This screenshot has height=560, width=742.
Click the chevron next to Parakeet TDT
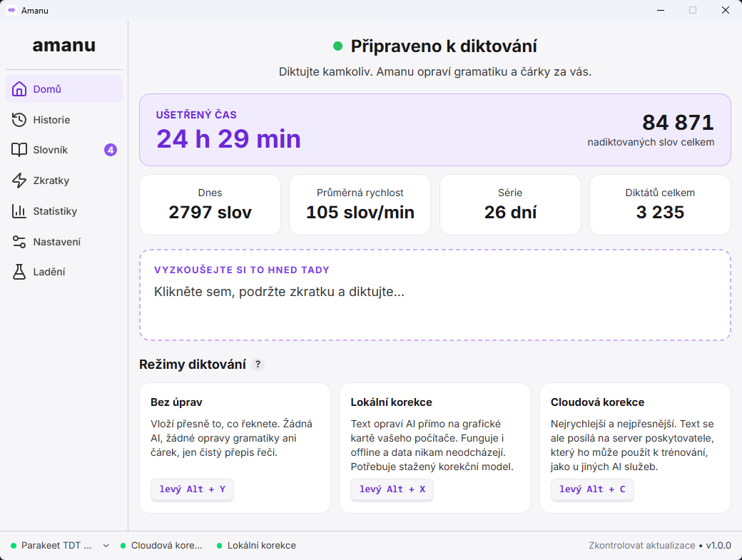106,546
